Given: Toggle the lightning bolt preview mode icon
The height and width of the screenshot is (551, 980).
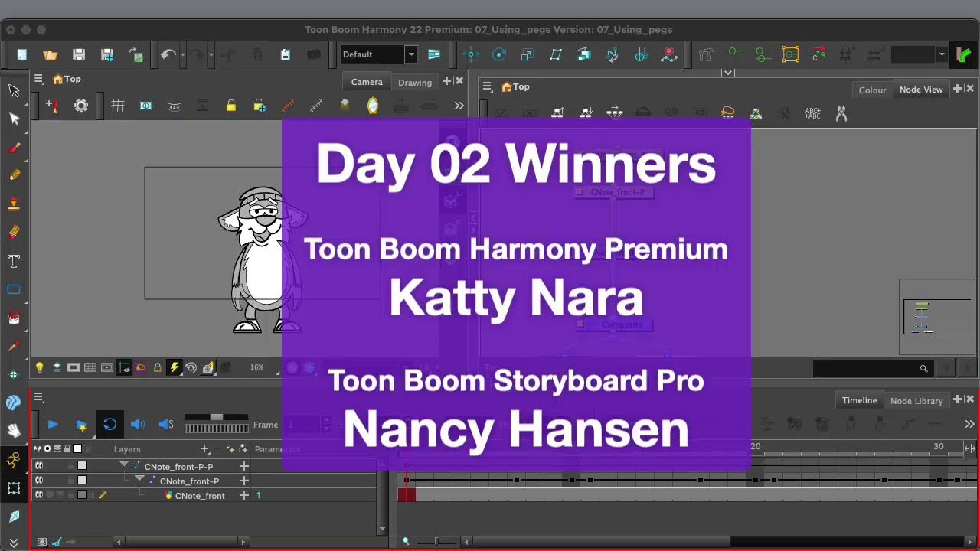Looking at the screenshot, I should point(174,367).
